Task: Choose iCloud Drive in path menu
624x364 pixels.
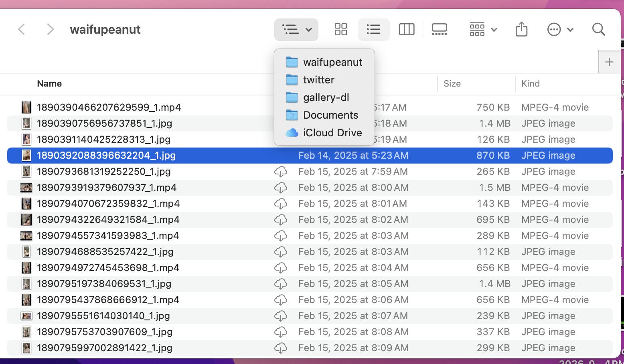Action: (x=324, y=133)
